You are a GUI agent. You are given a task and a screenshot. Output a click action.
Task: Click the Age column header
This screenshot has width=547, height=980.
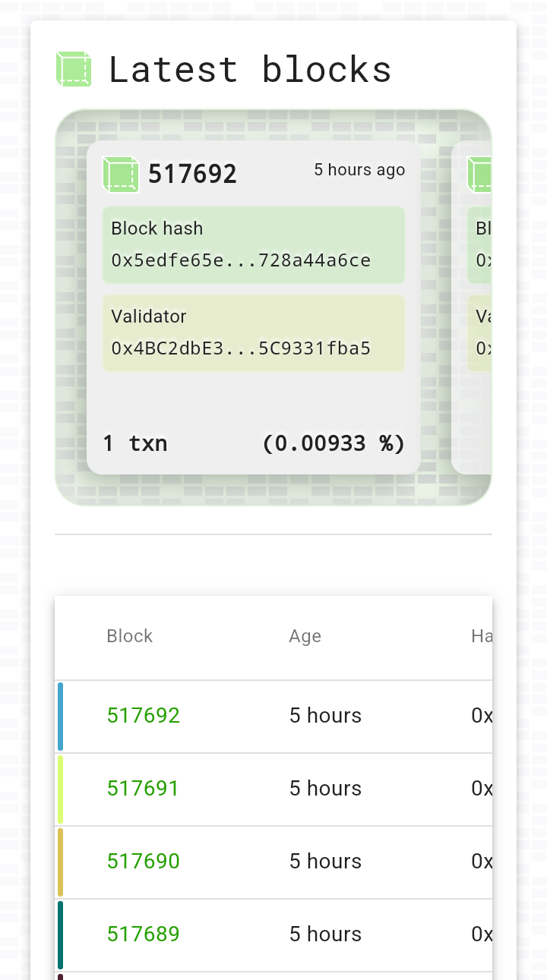tap(305, 636)
